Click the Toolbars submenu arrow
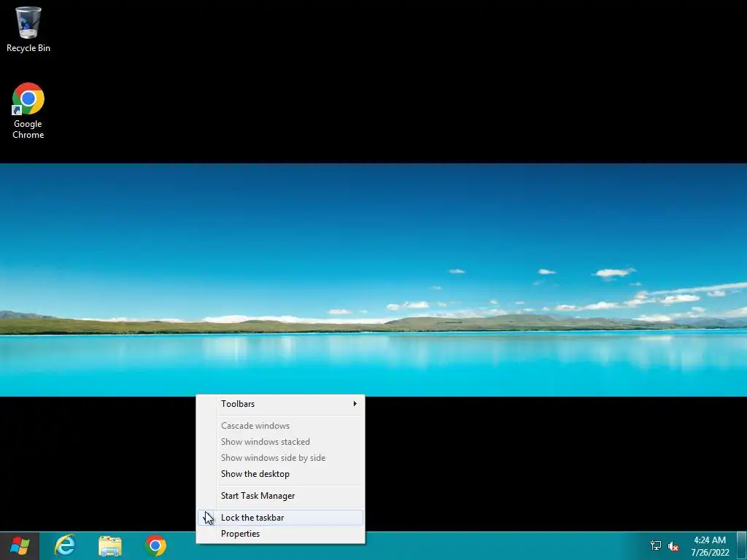747x560 pixels. click(355, 404)
